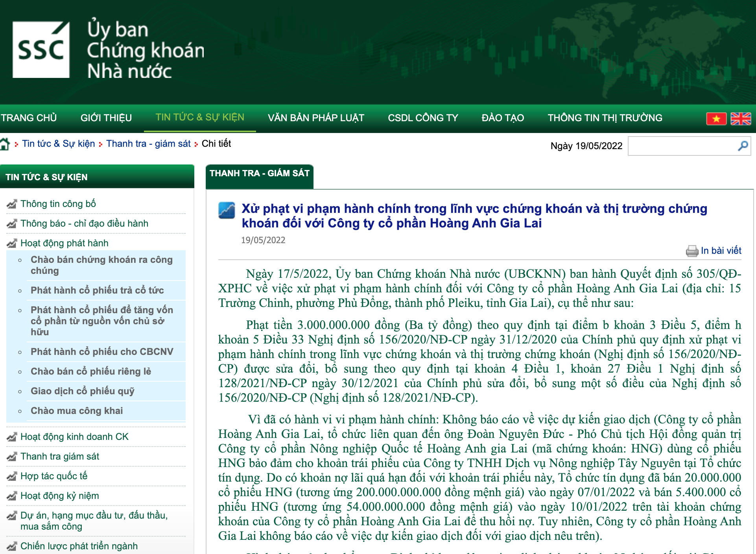The image size is (756, 554).
Task: Click In bài viết print link
Action: pyautogui.click(x=721, y=251)
